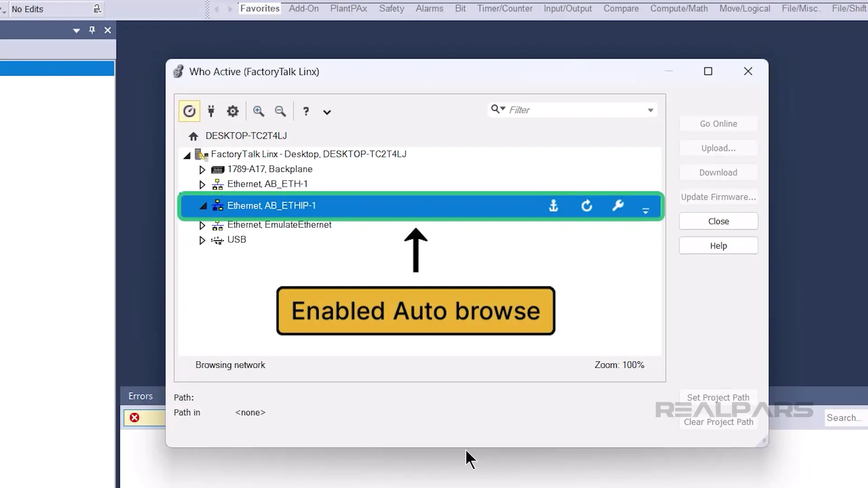The image size is (868, 488).
Task: Collapse the Ethernet AB_ETHIP-1 node
Action: click(x=203, y=206)
